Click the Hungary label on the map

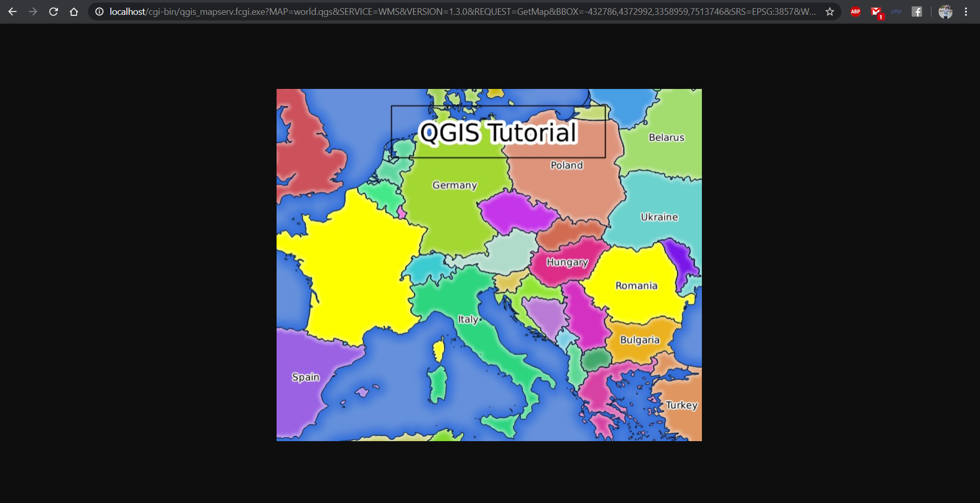pos(567,262)
